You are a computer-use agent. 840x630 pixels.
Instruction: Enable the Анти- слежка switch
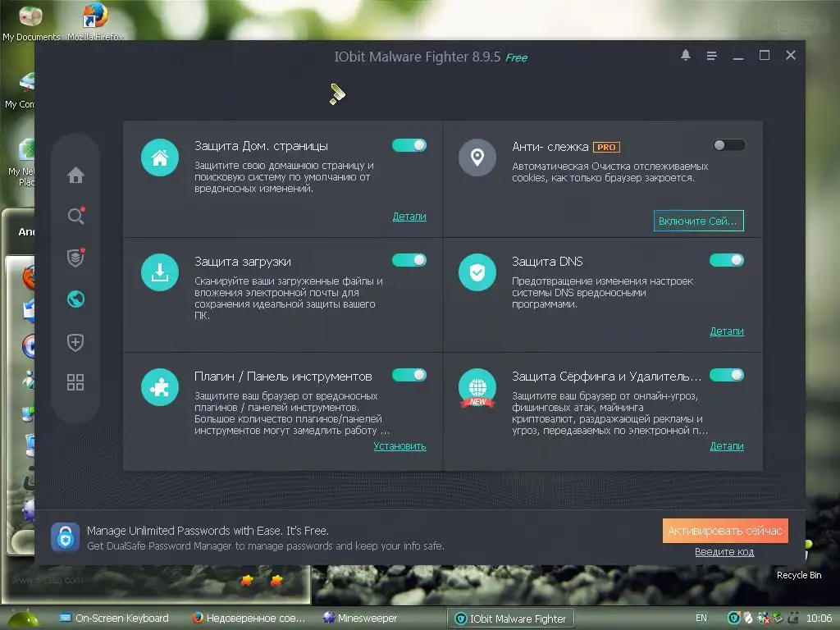[x=728, y=145]
